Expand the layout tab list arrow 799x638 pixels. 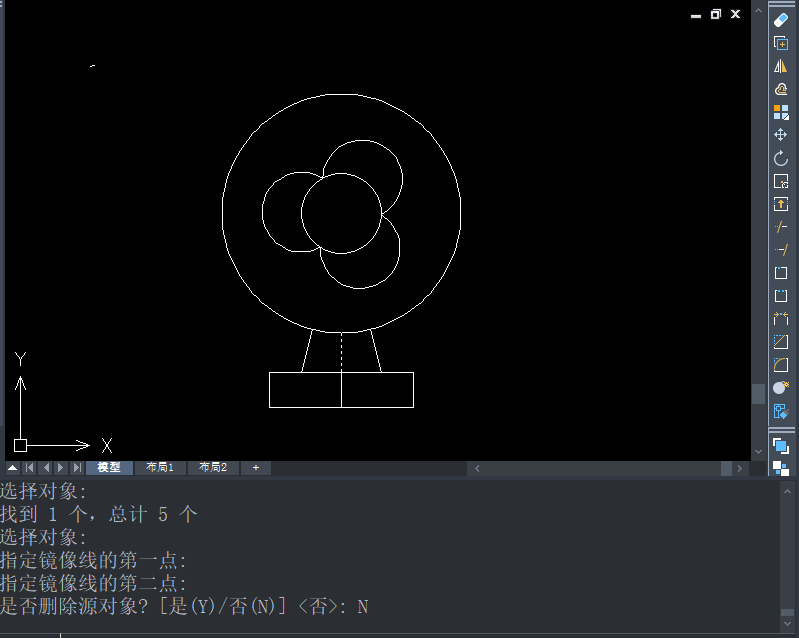[x=13, y=467]
